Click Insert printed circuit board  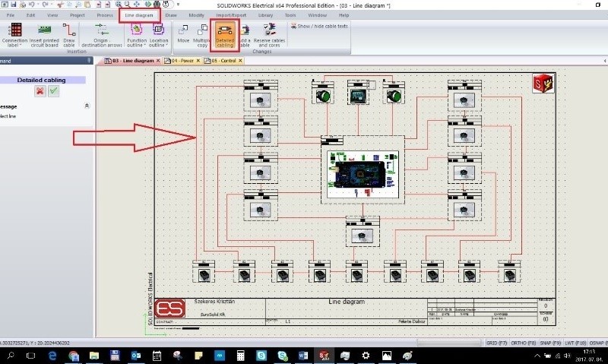point(44,35)
